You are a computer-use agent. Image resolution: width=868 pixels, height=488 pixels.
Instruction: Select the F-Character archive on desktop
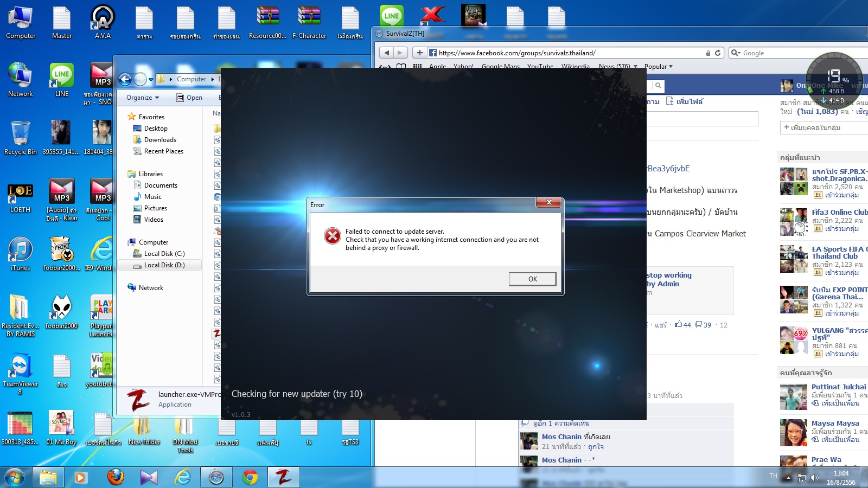click(309, 22)
